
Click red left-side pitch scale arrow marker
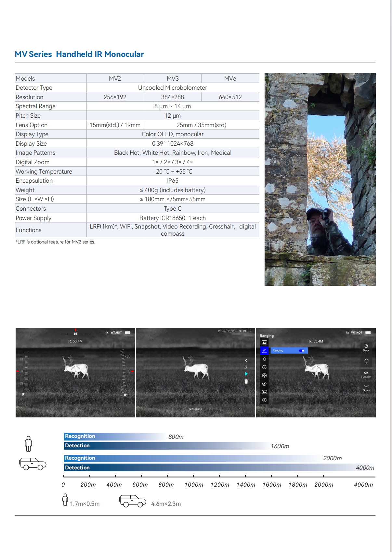pos(17,371)
